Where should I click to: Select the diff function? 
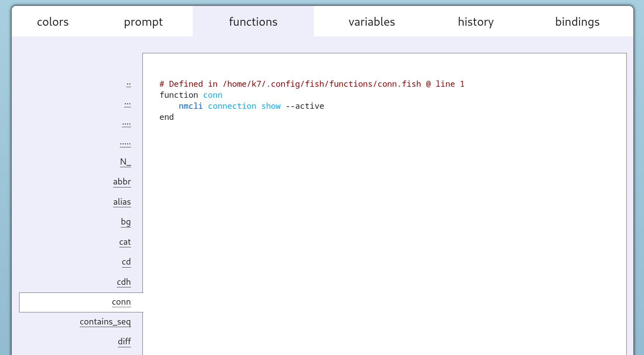124,342
